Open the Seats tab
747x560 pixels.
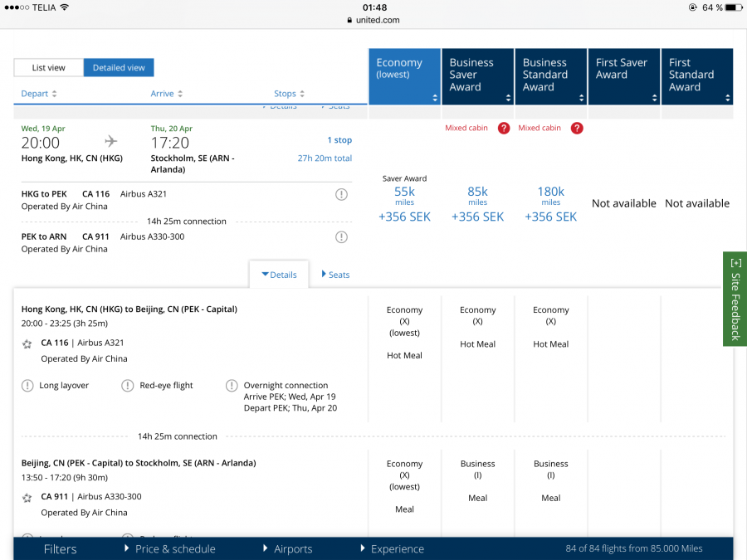335,275
